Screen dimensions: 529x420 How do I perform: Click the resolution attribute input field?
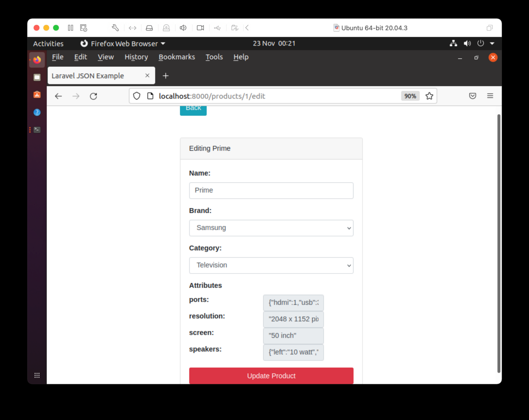pos(294,319)
